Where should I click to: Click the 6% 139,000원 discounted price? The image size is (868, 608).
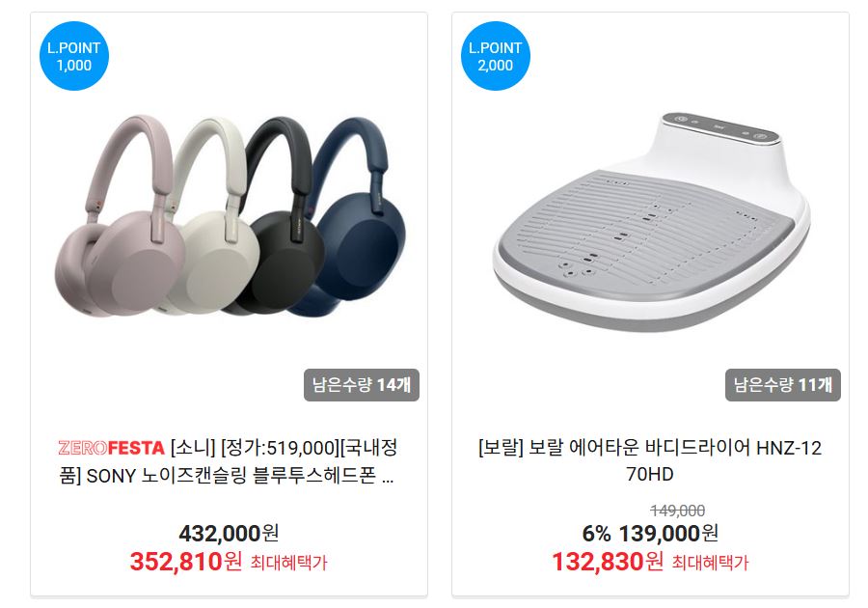pos(650,534)
